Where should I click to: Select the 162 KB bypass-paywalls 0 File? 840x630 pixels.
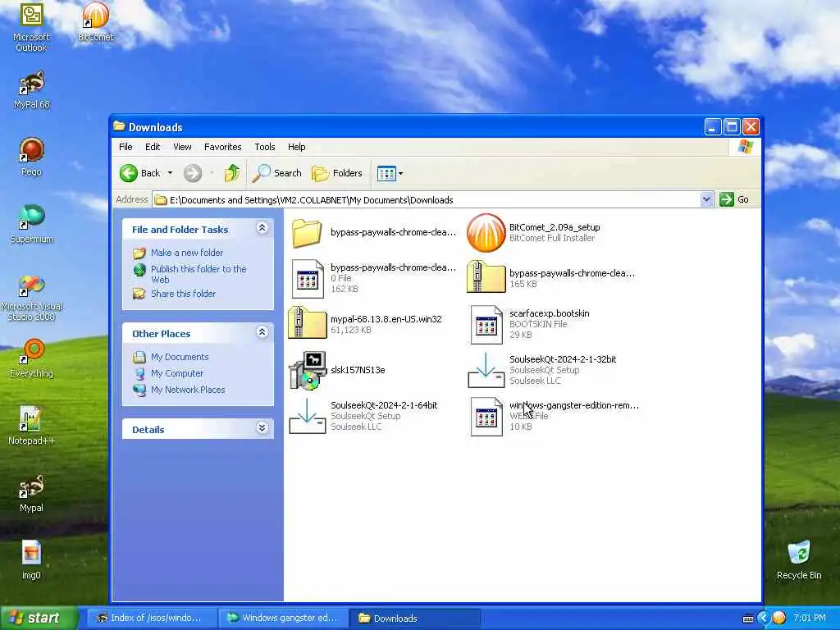(373, 278)
